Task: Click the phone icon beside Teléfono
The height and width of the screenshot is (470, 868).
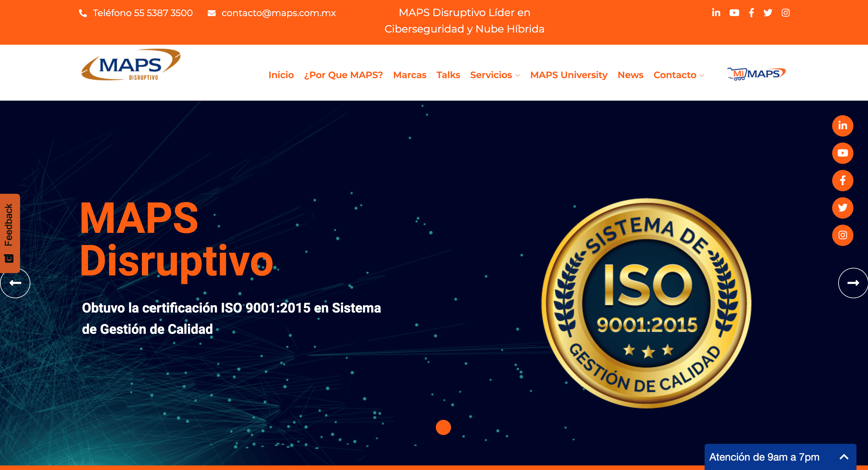Action: point(83,13)
